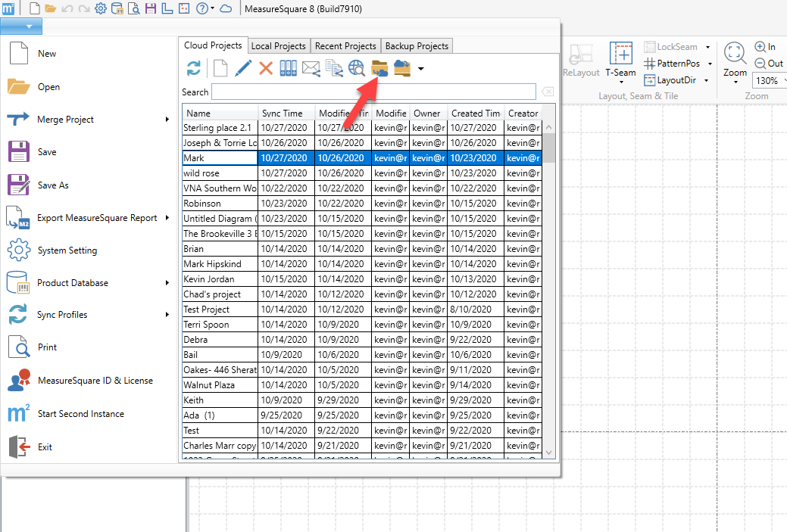Click the project list vertical scrollbar thumb
The width and height of the screenshot is (787, 532).
tap(548, 148)
